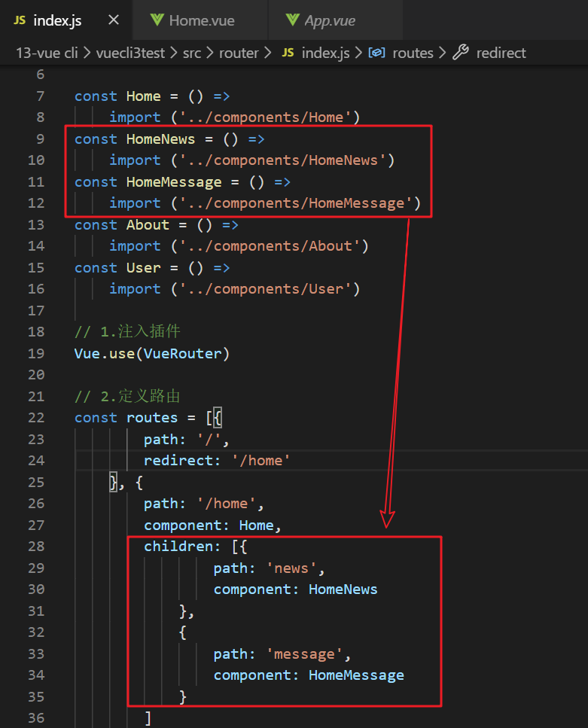Select '13-vue cli' breadcrumb segment
This screenshot has width=588, height=728.
pyautogui.click(x=47, y=53)
